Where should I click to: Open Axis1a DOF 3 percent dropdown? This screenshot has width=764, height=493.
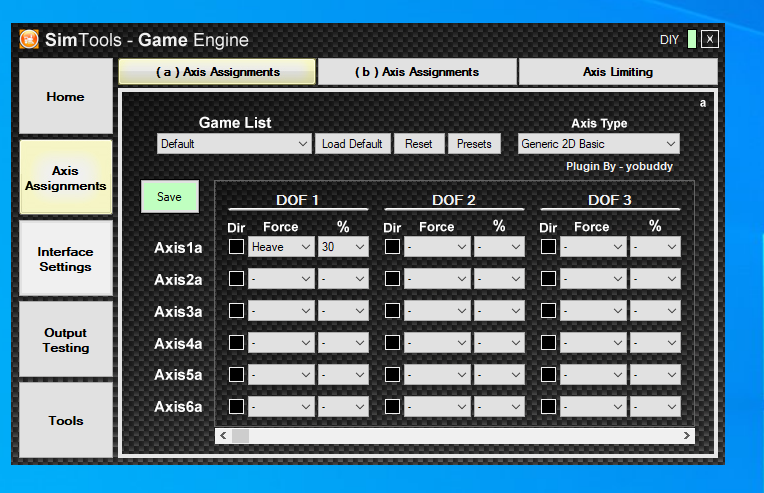coord(655,247)
